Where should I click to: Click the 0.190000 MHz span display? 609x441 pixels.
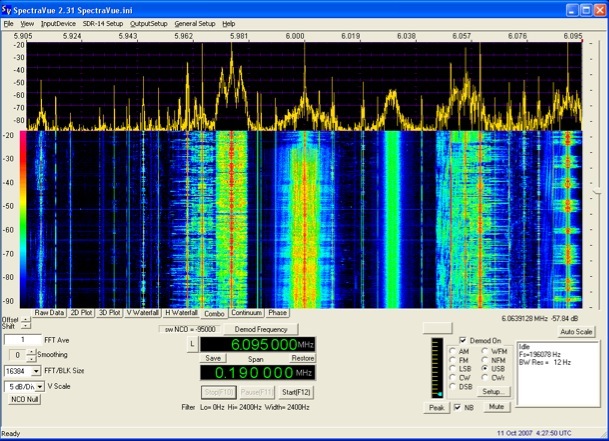coord(258,373)
